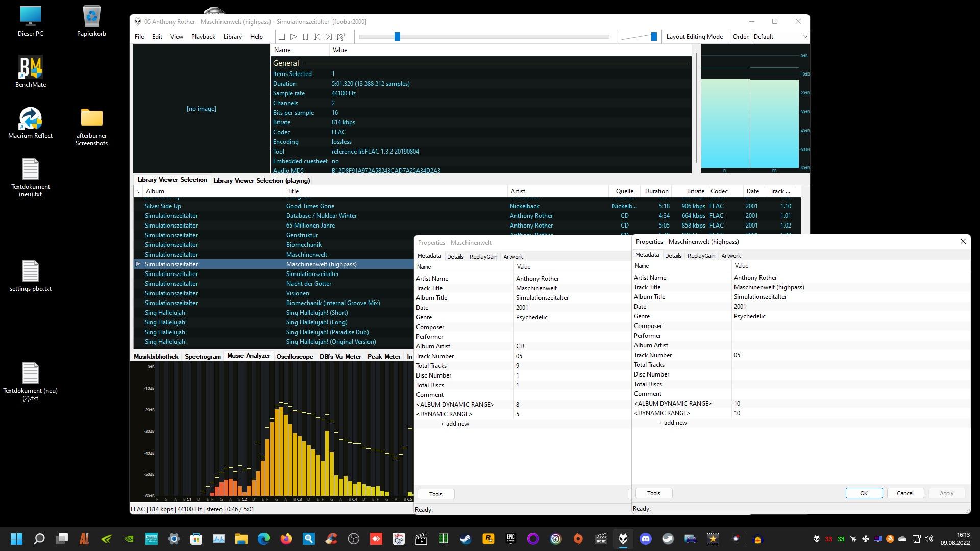
Task: Open Tools in the Maschinenwelt properties dialog
Action: [435, 494]
